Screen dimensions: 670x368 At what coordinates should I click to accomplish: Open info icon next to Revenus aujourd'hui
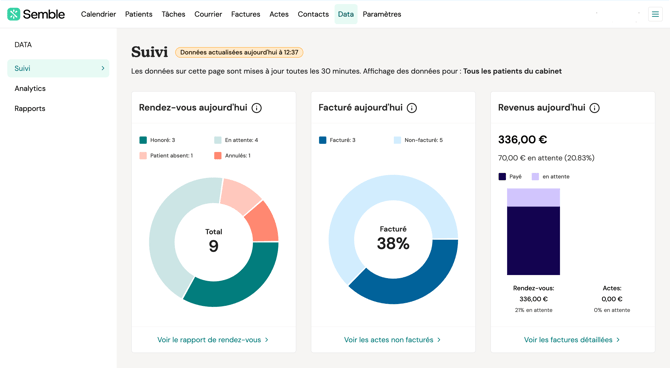click(594, 108)
